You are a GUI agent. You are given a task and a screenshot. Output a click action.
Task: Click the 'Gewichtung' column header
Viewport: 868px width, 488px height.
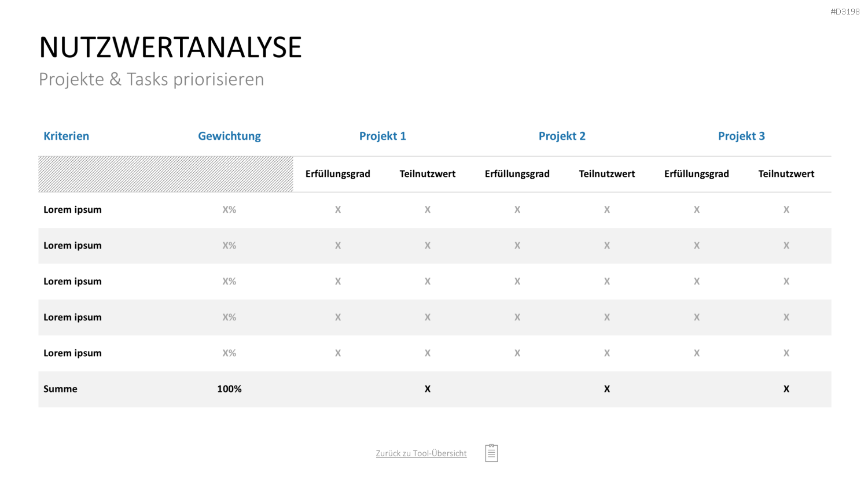tap(229, 136)
